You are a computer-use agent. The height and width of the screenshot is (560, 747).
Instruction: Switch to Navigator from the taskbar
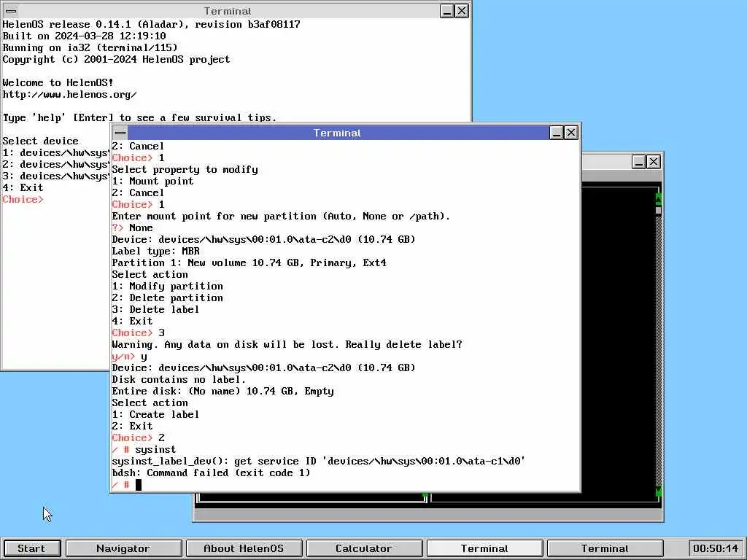123,548
